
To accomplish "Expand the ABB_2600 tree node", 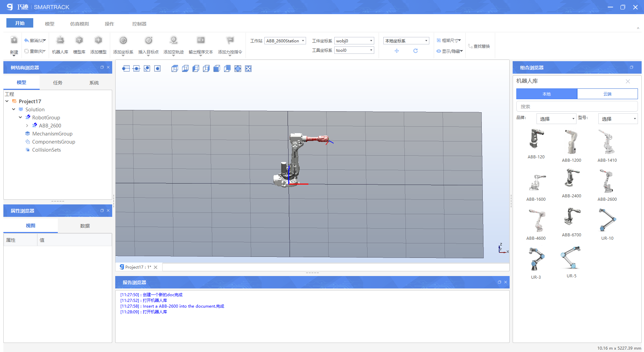I will 27,125.
